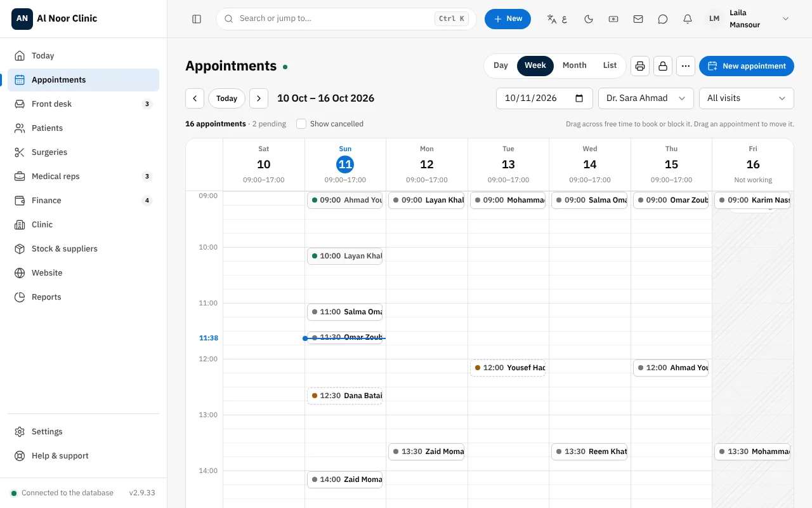Image resolution: width=812 pixels, height=508 pixels.
Task: Open the 12:30 Dana Batai pending appointment
Action: [345, 396]
